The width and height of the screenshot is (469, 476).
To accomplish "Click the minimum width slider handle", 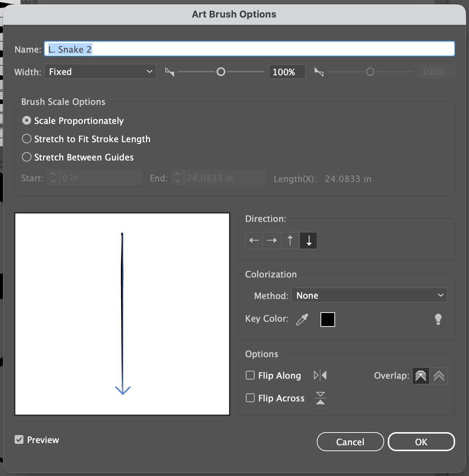I will click(x=221, y=72).
